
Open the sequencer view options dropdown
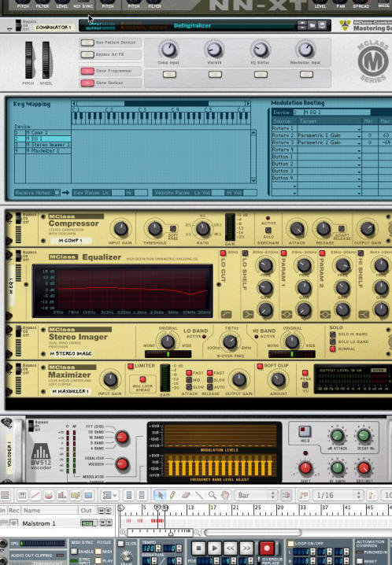(109, 496)
